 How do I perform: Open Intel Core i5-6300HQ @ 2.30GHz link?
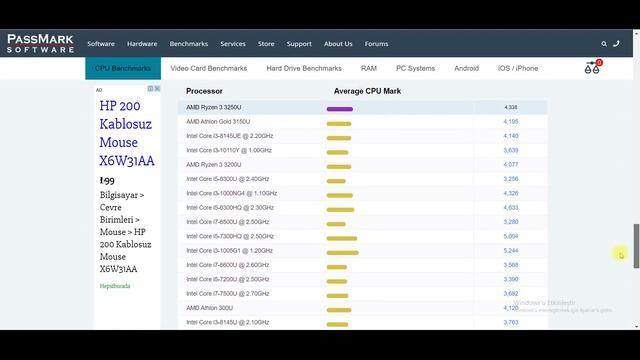click(x=230, y=207)
